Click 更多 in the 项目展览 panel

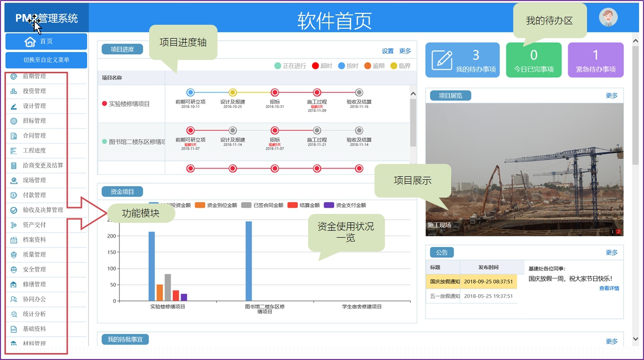point(611,96)
